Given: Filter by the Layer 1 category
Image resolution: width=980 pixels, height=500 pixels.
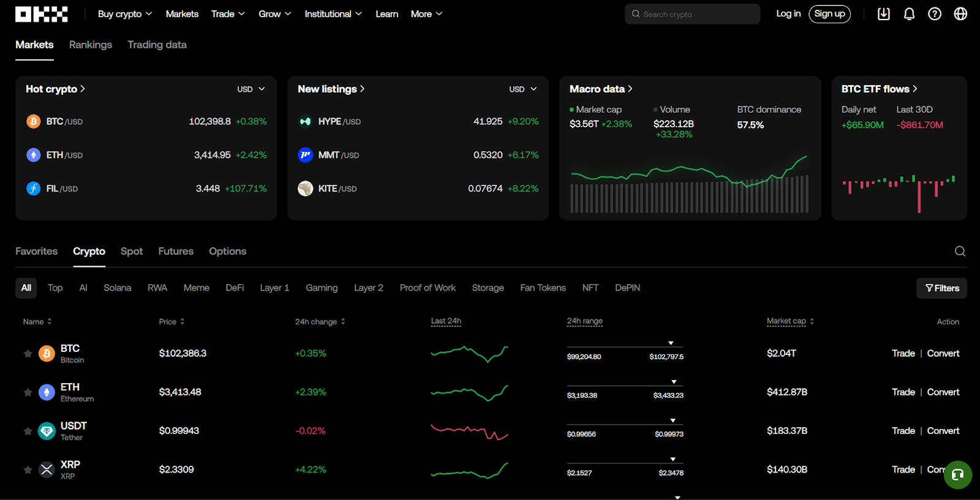Looking at the screenshot, I should [x=274, y=288].
